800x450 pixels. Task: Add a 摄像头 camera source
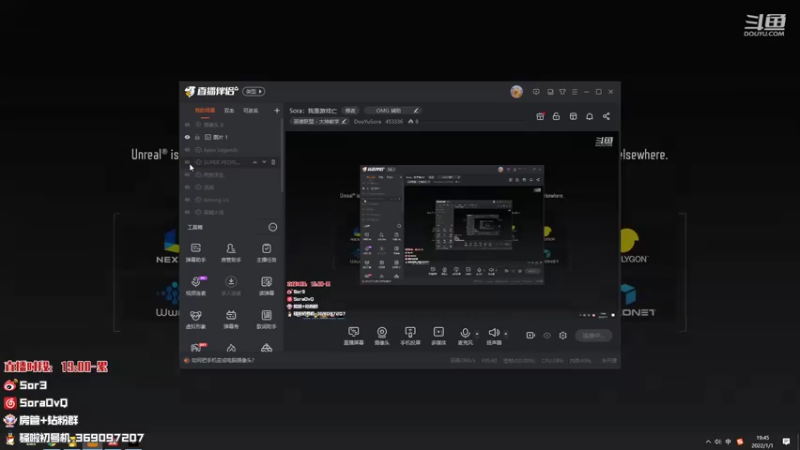(382, 336)
